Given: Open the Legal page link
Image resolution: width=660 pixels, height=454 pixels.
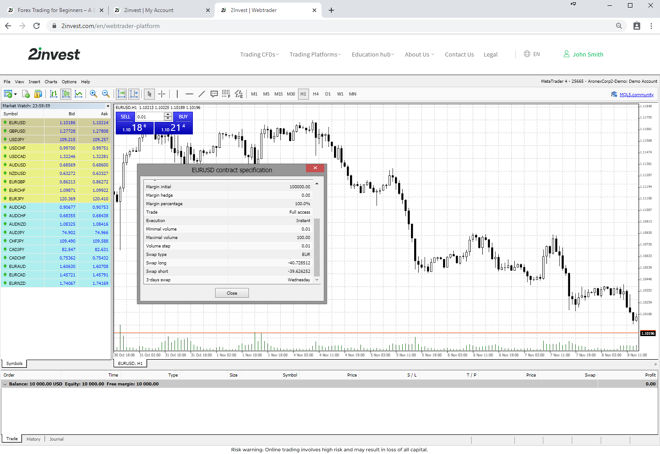Looking at the screenshot, I should pos(490,54).
